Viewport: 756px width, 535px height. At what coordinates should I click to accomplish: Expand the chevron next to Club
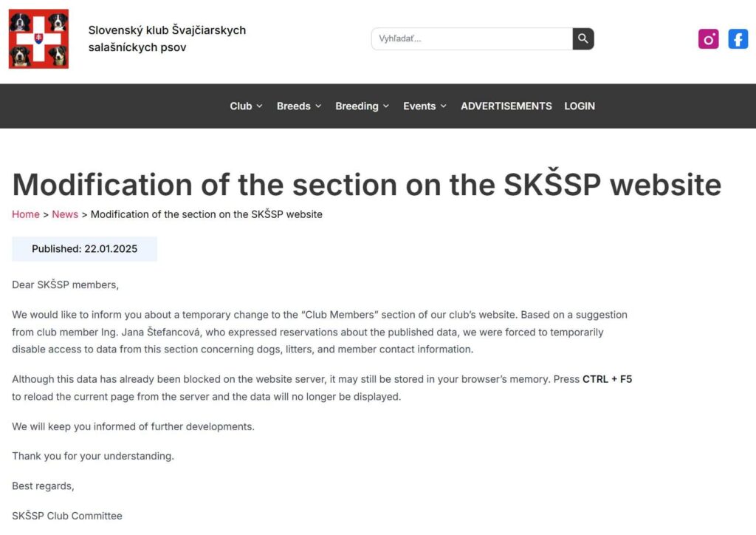tap(259, 106)
